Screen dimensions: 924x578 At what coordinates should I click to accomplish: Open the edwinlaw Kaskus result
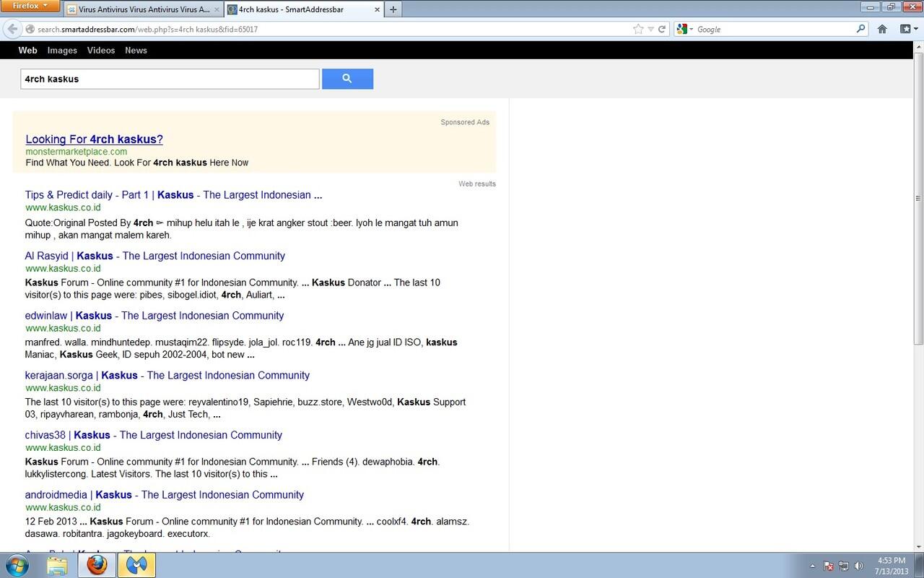click(154, 316)
